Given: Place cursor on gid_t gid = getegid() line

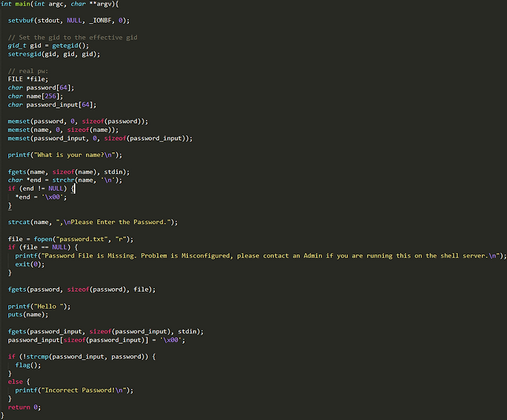Looking at the screenshot, I should 49,46.
